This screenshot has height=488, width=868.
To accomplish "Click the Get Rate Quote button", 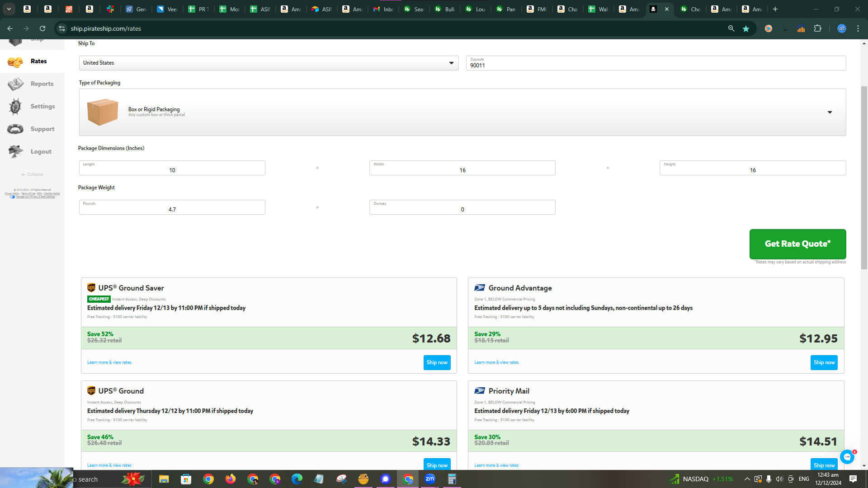I will click(797, 244).
